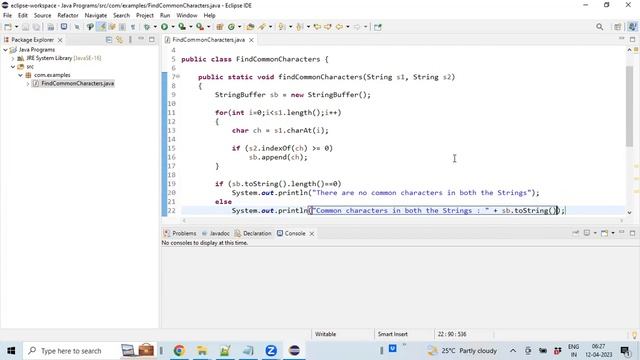Screen dimensions: 640x360
Task: Click the Previous Annotation icon
Action: click(x=299, y=27)
